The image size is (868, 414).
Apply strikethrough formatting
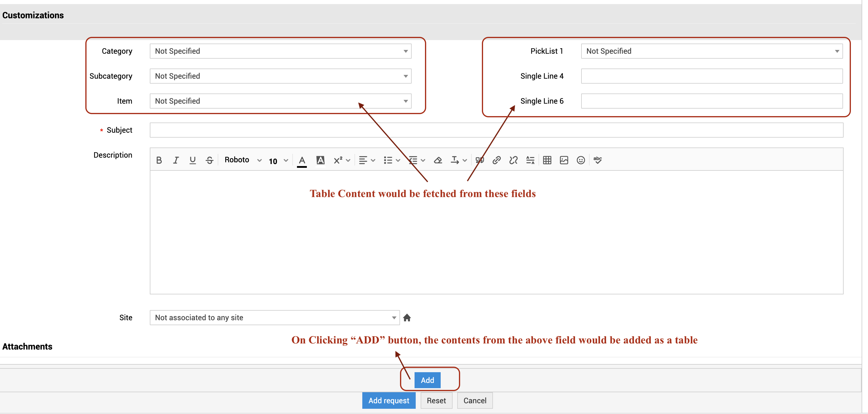pyautogui.click(x=209, y=160)
